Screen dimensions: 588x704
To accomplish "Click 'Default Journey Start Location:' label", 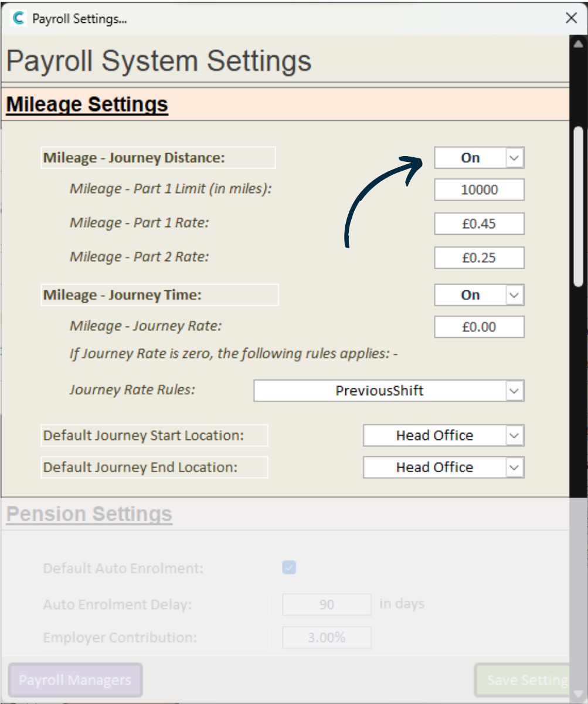I will (144, 436).
